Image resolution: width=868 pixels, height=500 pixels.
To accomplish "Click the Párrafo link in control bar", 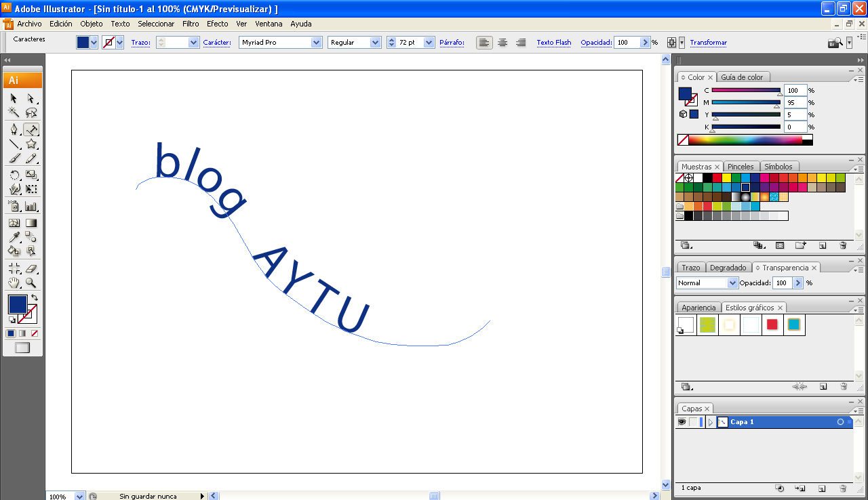I will (452, 42).
